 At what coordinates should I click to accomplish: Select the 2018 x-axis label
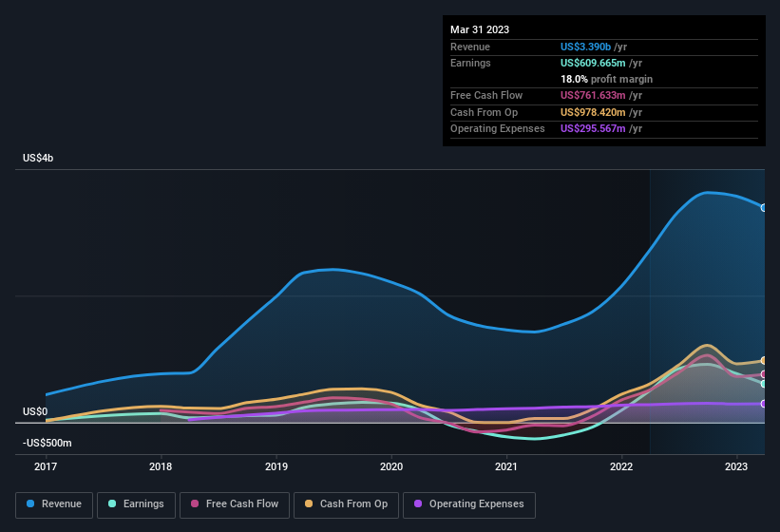tap(161, 466)
